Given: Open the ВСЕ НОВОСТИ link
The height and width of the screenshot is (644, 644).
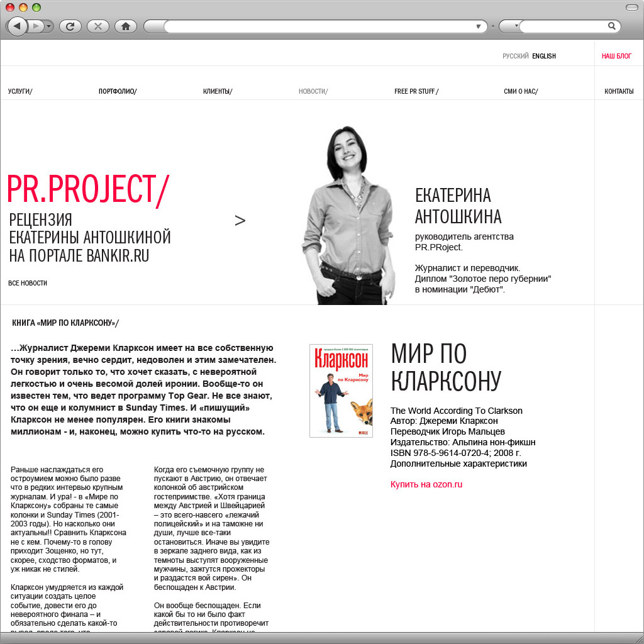Looking at the screenshot, I should (28, 283).
